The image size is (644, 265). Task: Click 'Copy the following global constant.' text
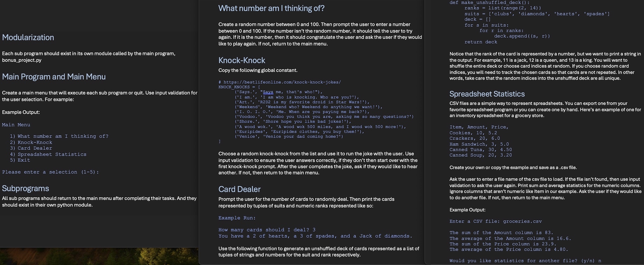[258, 70]
